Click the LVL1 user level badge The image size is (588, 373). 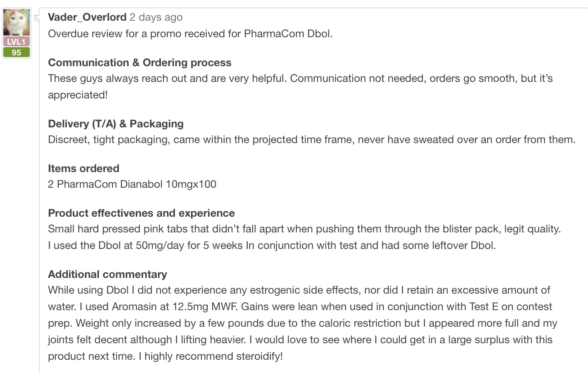point(17,42)
